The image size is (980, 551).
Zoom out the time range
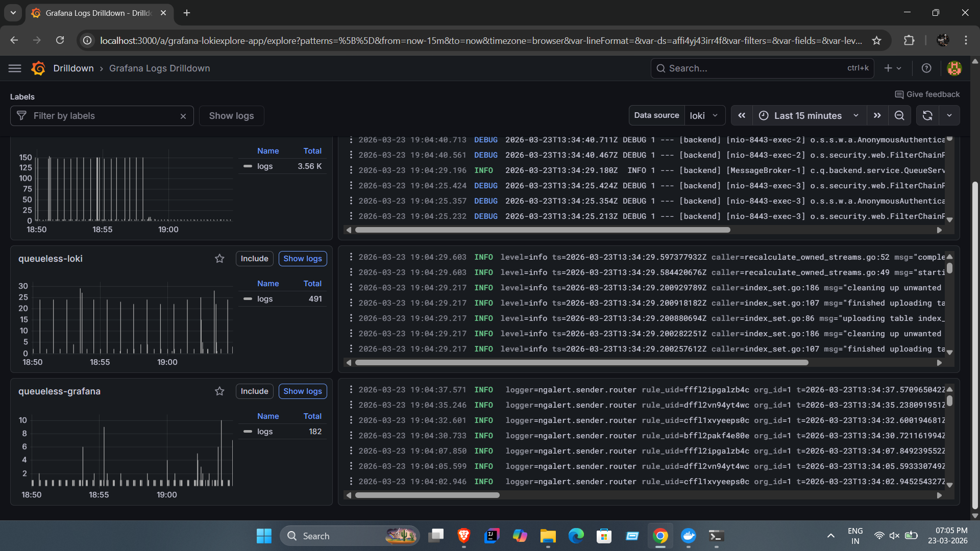[x=899, y=116]
